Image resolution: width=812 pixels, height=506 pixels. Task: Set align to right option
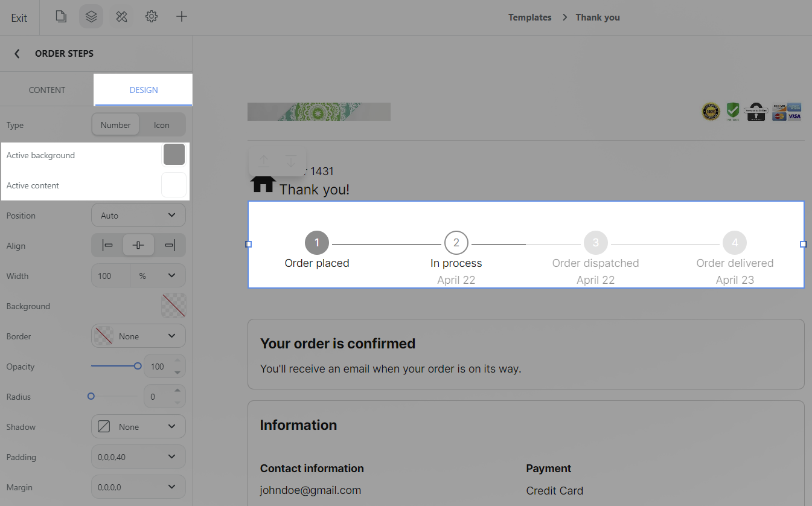pyautogui.click(x=170, y=245)
